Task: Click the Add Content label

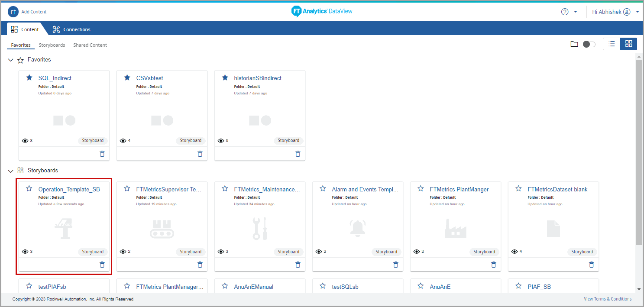Action: (34, 12)
